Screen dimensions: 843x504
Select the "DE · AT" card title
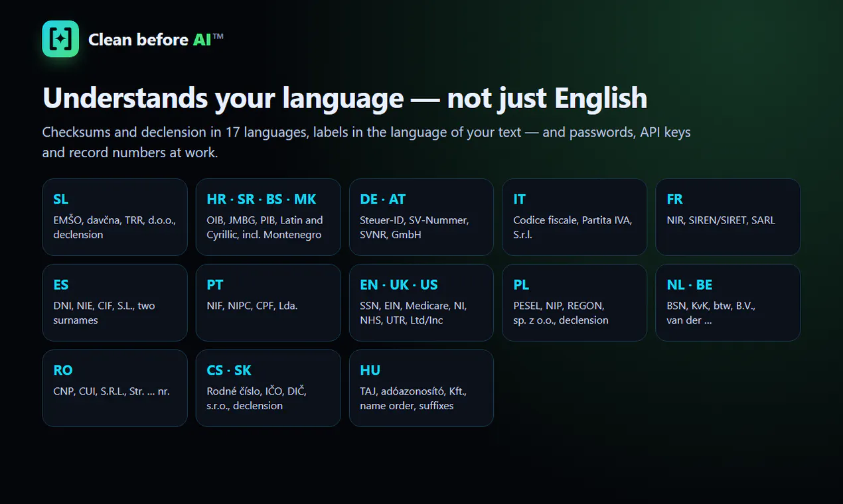[382, 199]
